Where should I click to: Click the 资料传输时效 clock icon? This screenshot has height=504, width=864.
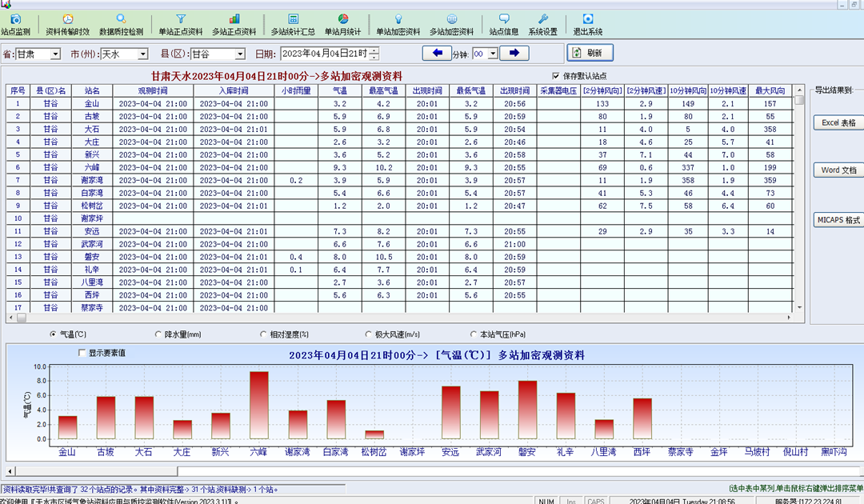click(x=67, y=19)
